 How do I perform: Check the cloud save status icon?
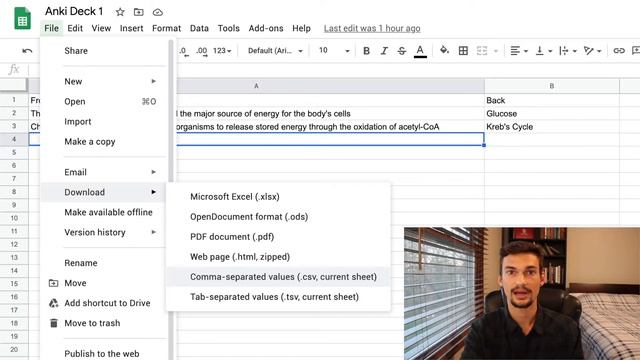158,12
